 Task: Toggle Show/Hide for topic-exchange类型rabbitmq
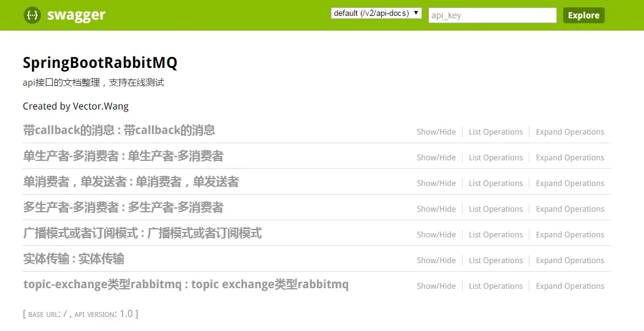[x=436, y=286]
